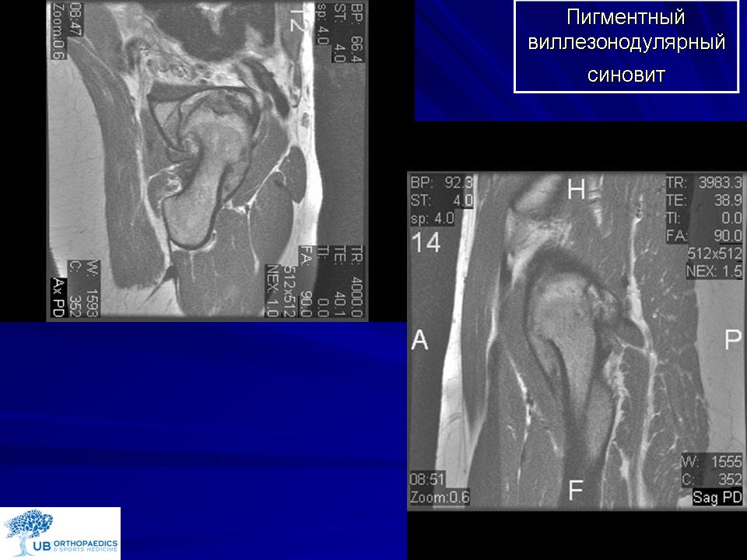Click the TR 3983.3 parameter on sagittal scan

[703, 184]
